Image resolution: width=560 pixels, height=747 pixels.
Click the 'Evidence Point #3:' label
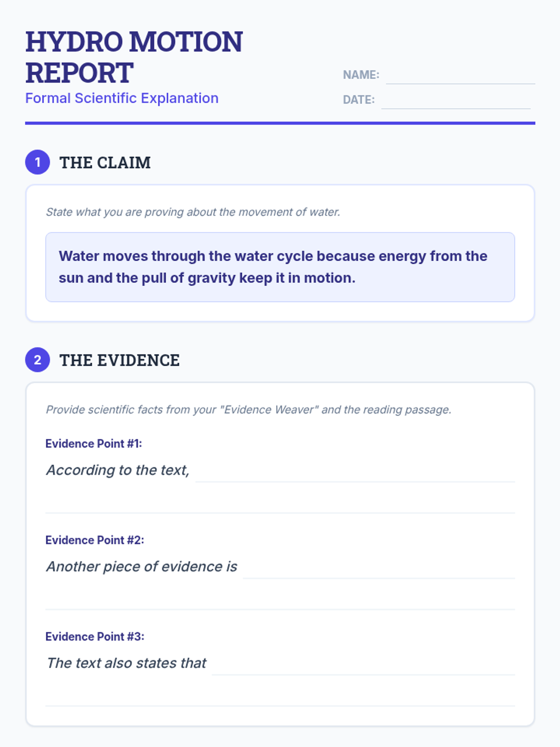[x=95, y=637]
